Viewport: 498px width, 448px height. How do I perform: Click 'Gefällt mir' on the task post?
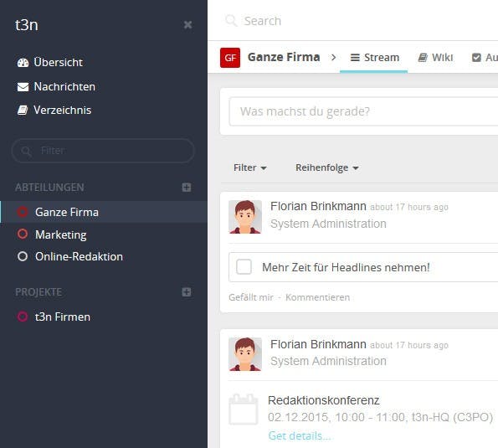251,297
